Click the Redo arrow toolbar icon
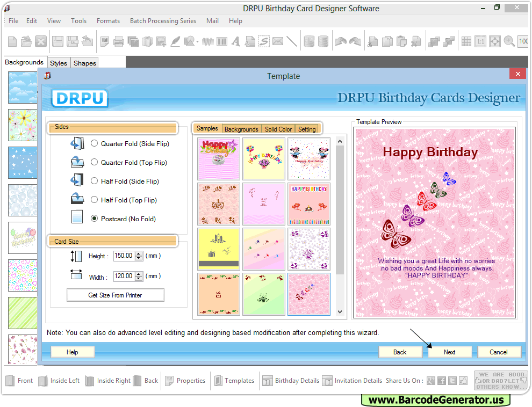532x407 pixels. pyautogui.click(x=355, y=41)
